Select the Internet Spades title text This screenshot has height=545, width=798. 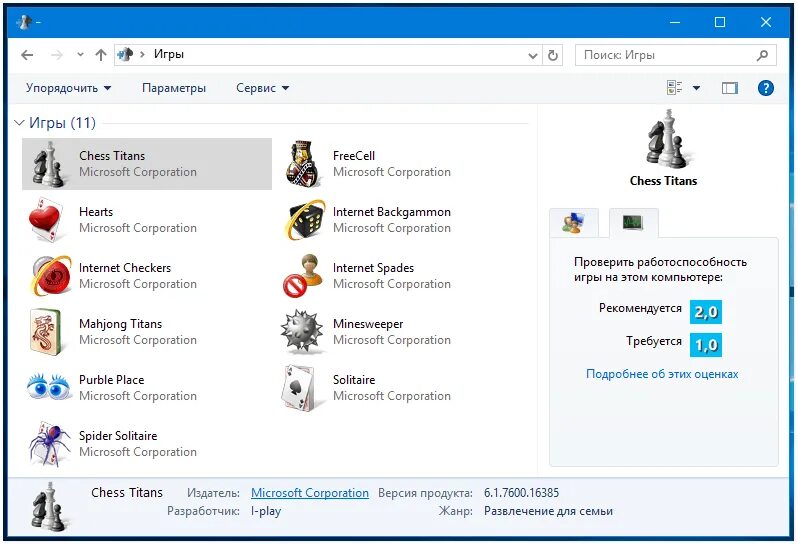point(374,268)
